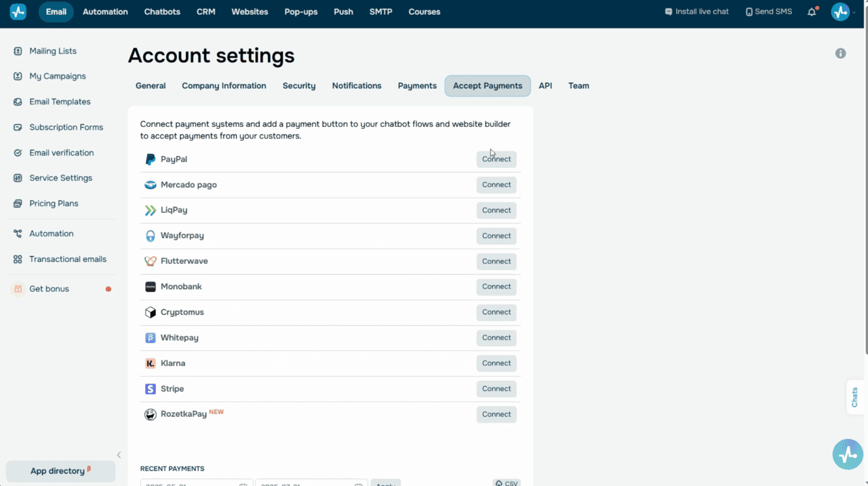The height and width of the screenshot is (486, 868).
Task: Click the Monobank logo icon
Action: 151,287
